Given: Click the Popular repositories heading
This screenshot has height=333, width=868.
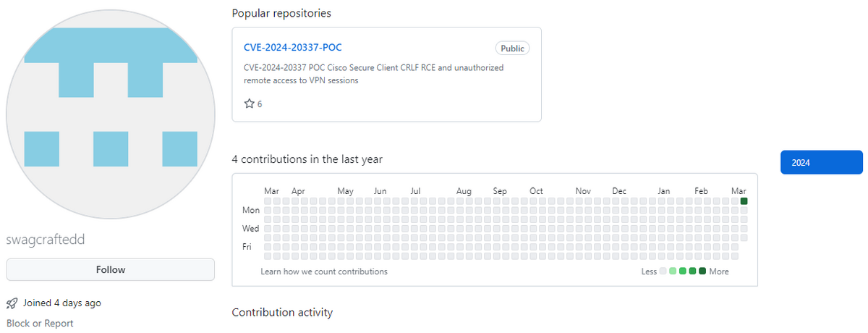Looking at the screenshot, I should pyautogui.click(x=281, y=13).
